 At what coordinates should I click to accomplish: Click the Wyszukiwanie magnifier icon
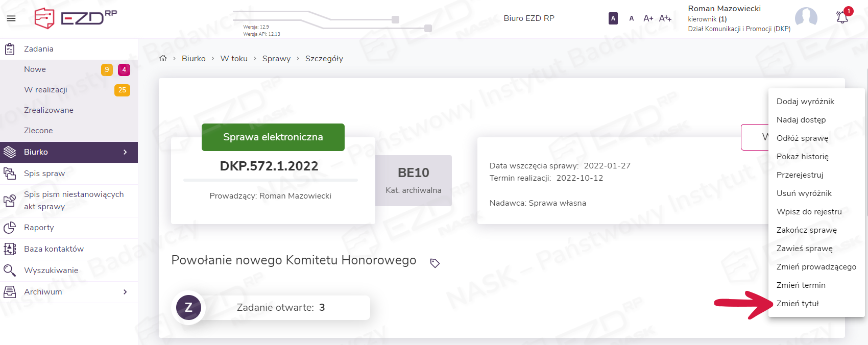click(10, 270)
